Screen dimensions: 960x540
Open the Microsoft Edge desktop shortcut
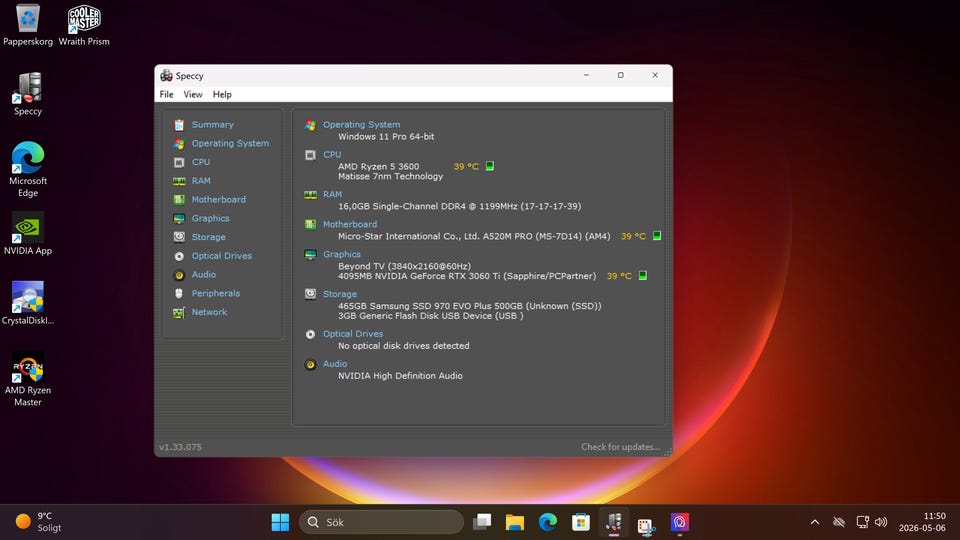pyautogui.click(x=28, y=170)
